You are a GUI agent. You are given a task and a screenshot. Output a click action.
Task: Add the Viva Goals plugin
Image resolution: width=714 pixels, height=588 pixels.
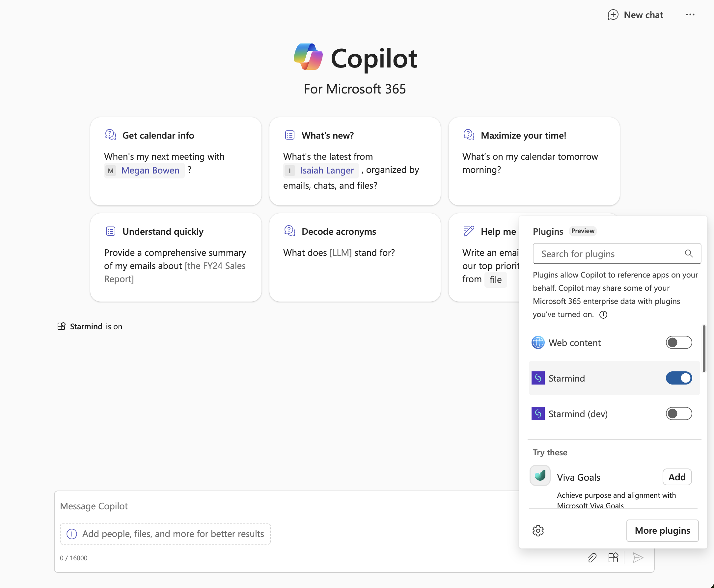coord(677,477)
